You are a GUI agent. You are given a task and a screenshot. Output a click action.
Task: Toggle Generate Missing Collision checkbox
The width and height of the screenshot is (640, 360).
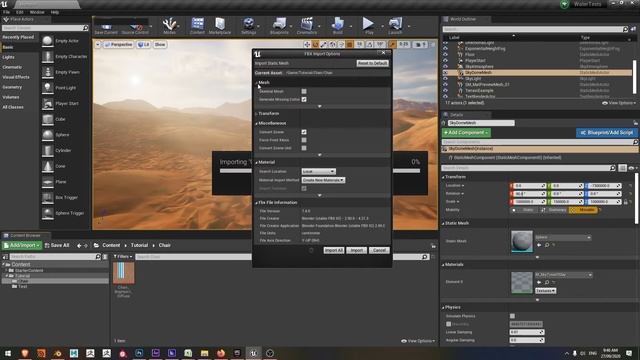click(304, 99)
